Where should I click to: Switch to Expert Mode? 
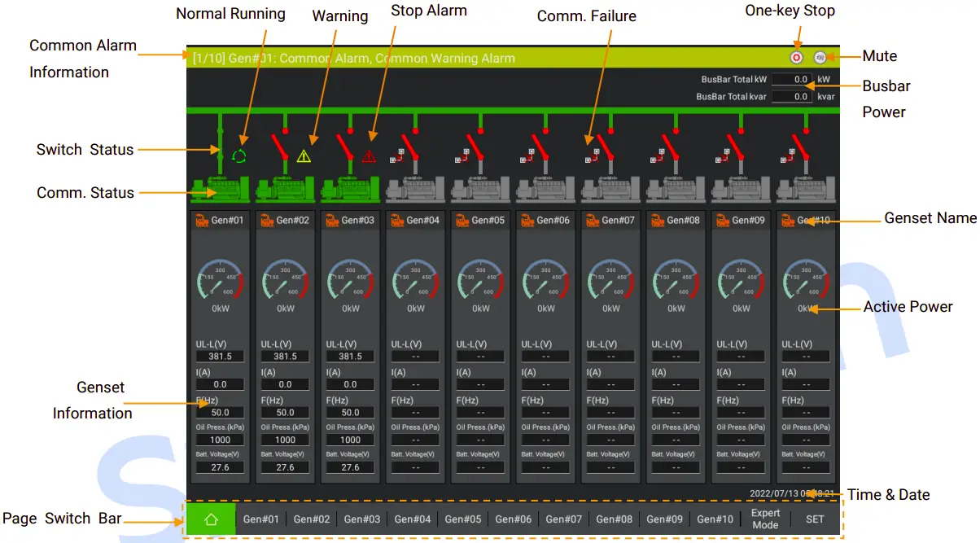pyautogui.click(x=765, y=519)
